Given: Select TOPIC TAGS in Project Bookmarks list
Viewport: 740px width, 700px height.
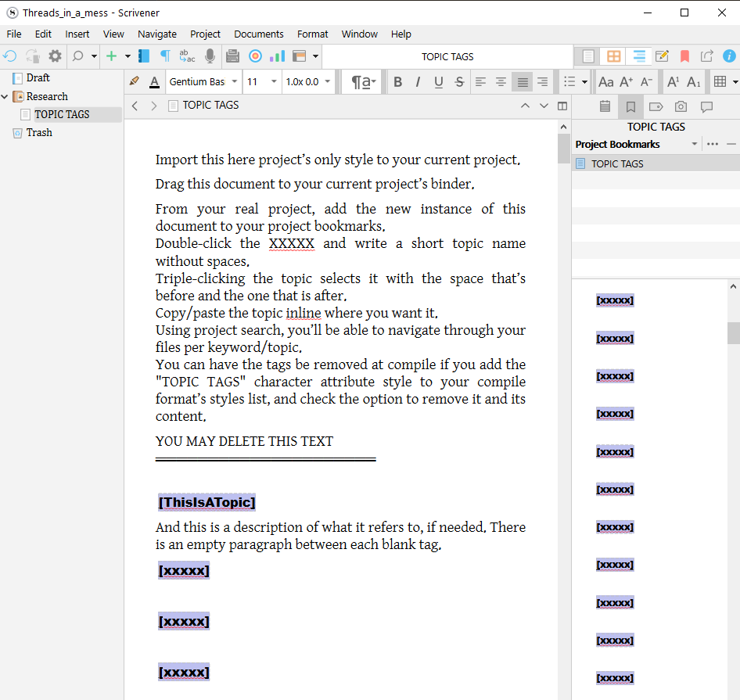Looking at the screenshot, I should (x=617, y=163).
